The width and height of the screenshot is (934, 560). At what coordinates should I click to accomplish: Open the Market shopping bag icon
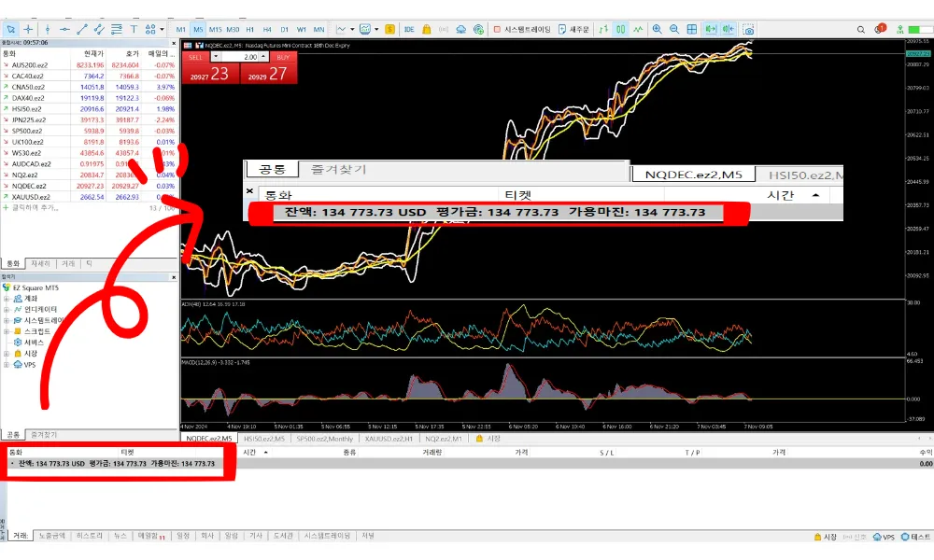pyautogui.click(x=427, y=29)
